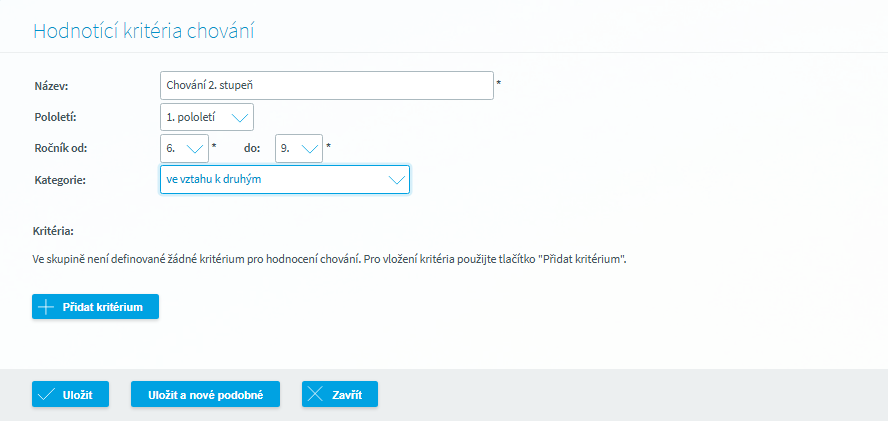This screenshot has height=421, width=888.
Task: Save the form with Uložit
Action: click(x=70, y=395)
